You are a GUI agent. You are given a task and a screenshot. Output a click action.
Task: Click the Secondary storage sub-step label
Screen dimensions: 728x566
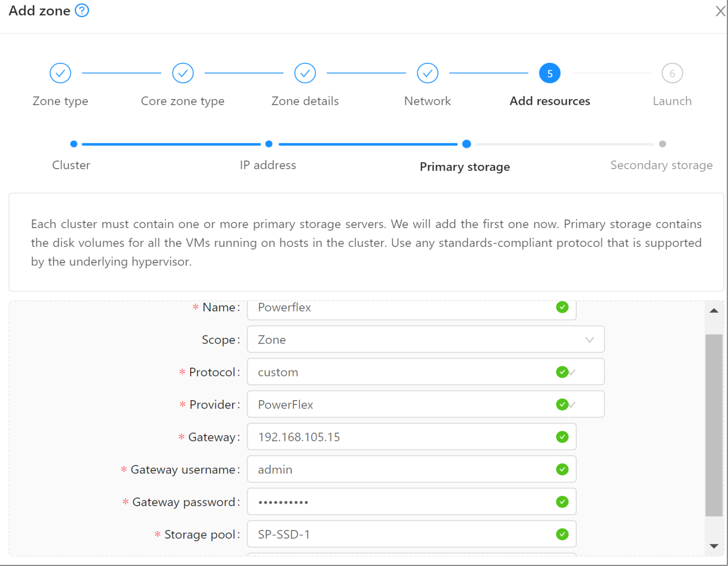pyautogui.click(x=661, y=165)
